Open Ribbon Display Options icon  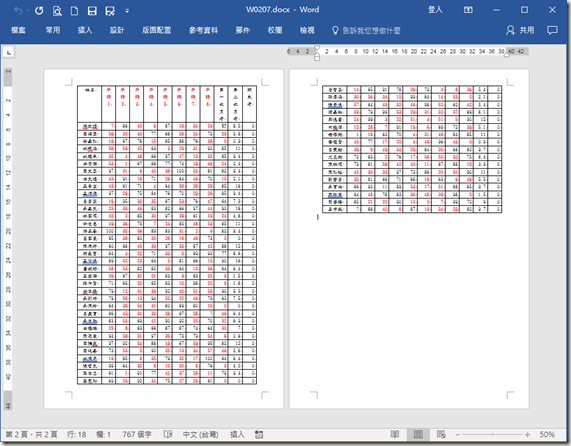click(x=468, y=10)
